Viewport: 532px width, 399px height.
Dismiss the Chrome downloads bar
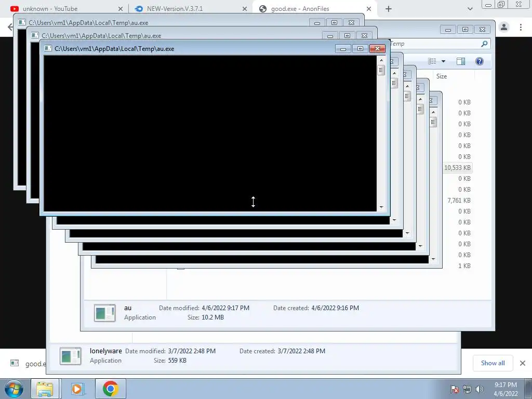pos(523,363)
